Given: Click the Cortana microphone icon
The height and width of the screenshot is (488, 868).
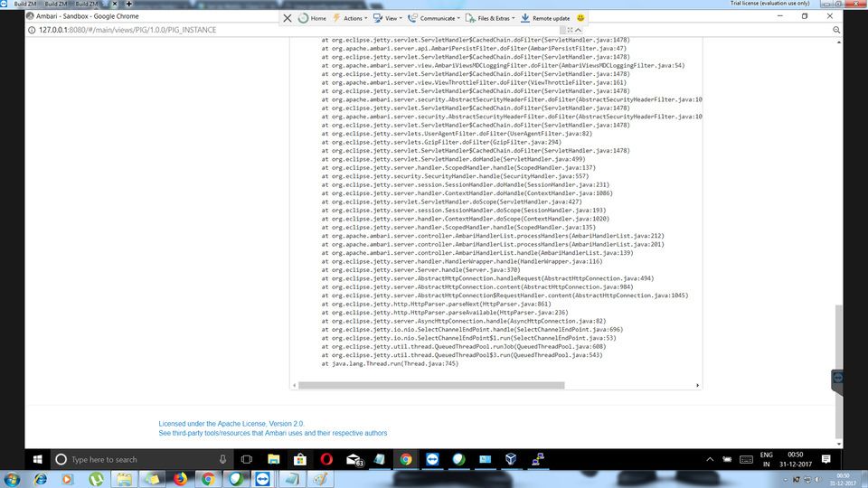Looking at the screenshot, I should pos(222,459).
